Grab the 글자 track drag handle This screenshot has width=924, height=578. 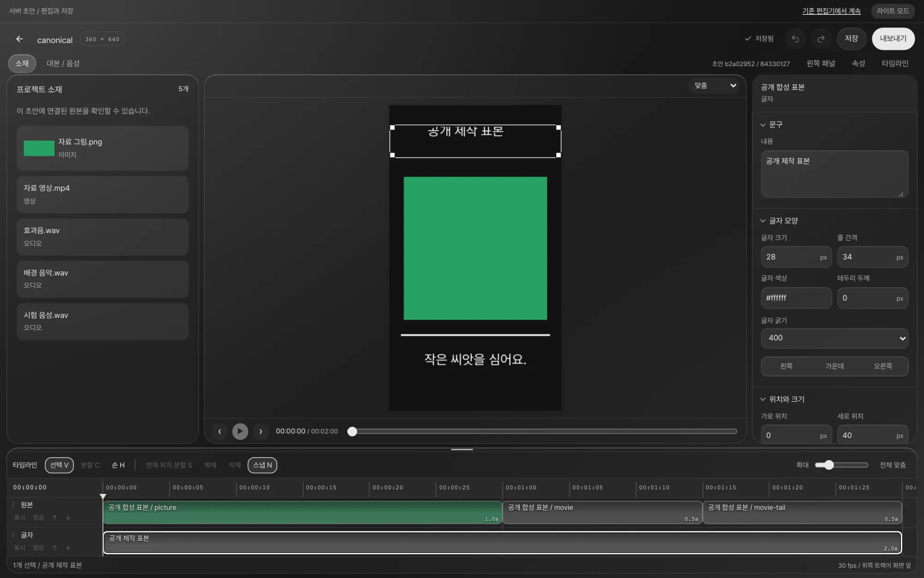[x=13, y=535]
